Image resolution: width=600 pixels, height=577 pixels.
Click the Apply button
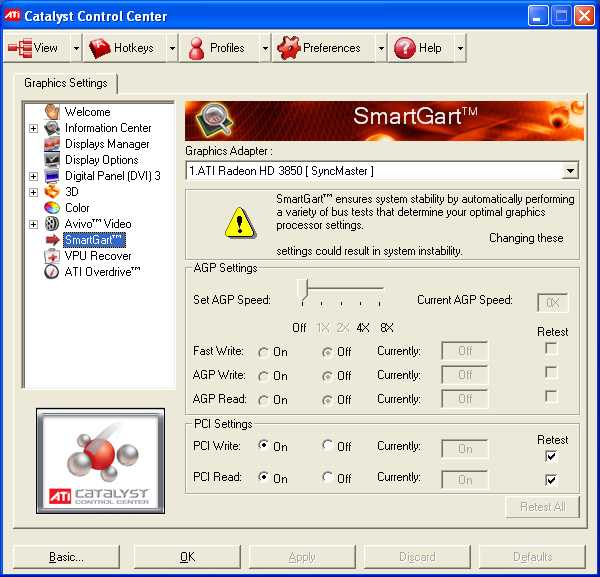[x=302, y=557]
